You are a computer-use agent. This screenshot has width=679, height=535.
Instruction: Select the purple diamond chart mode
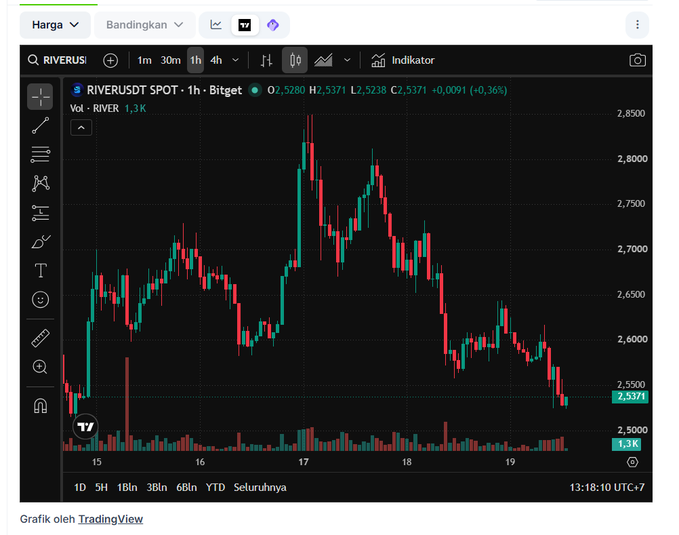(x=273, y=25)
